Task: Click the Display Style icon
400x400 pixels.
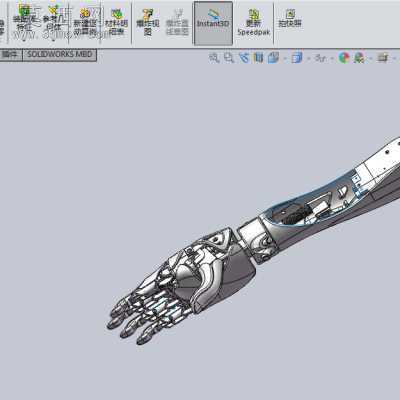Action: coord(296,58)
